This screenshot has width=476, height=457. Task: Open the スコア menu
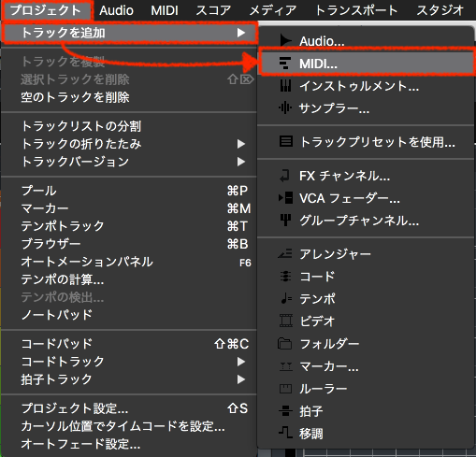[x=213, y=10]
